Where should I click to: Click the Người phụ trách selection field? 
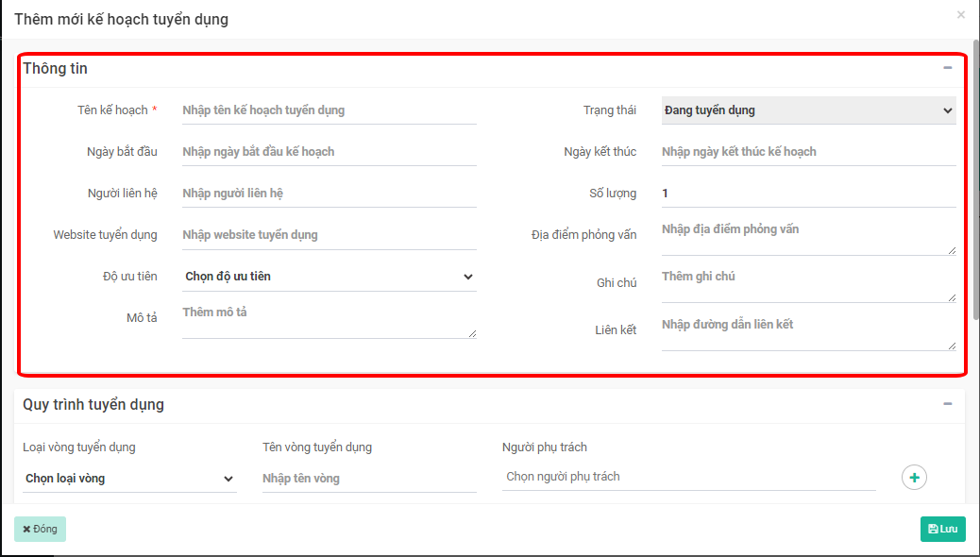coord(688,477)
